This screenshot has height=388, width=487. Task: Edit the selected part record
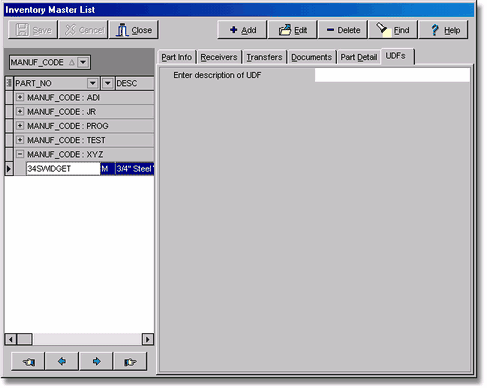point(292,30)
